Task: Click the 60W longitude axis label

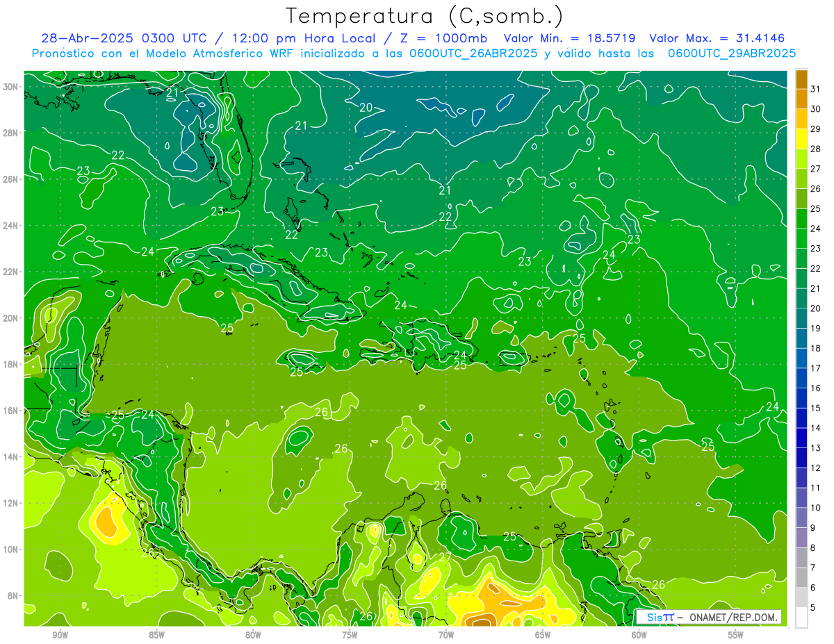Action: point(639,636)
